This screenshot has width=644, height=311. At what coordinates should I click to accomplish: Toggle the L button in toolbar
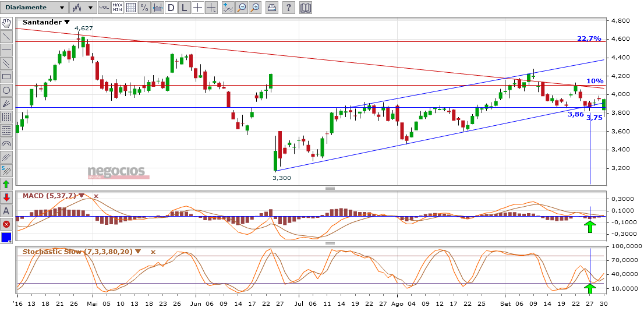[x=185, y=8]
